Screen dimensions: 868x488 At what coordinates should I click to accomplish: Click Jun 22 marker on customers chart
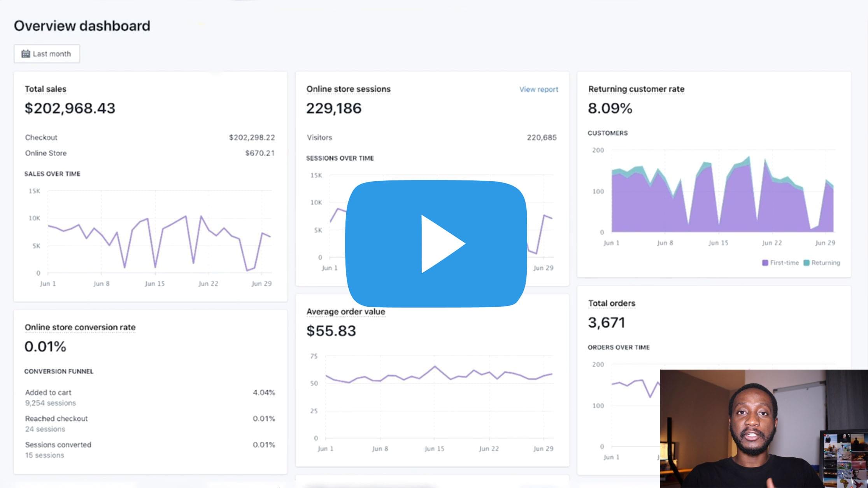772,243
